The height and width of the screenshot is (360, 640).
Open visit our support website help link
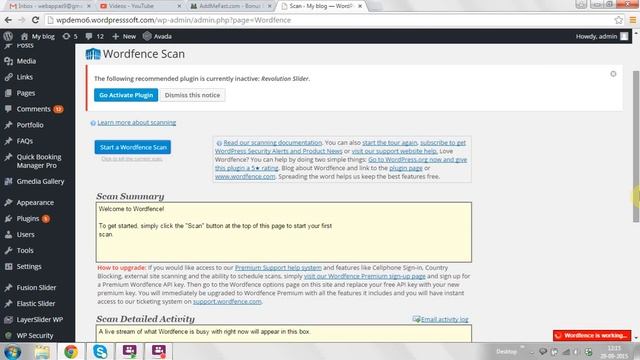point(394,151)
